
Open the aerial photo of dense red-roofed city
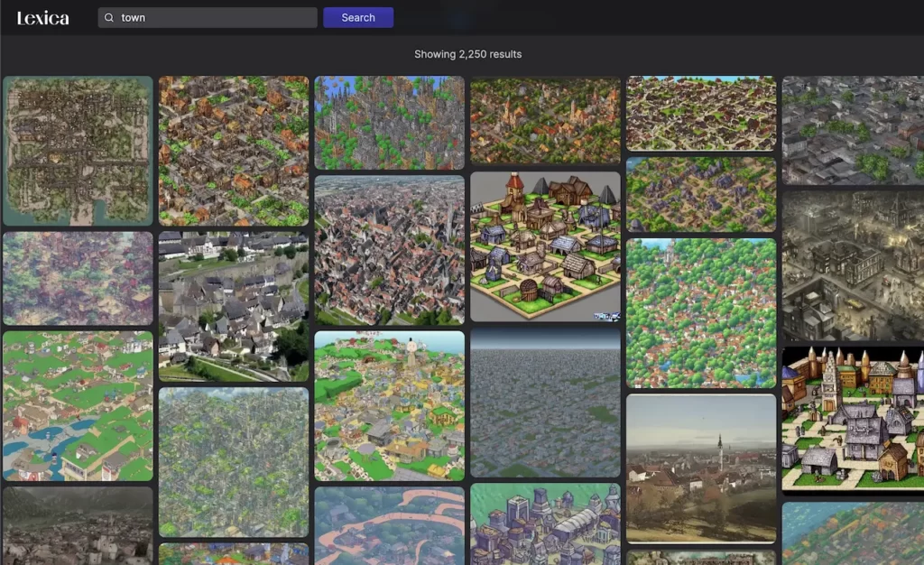pyautogui.click(x=390, y=250)
